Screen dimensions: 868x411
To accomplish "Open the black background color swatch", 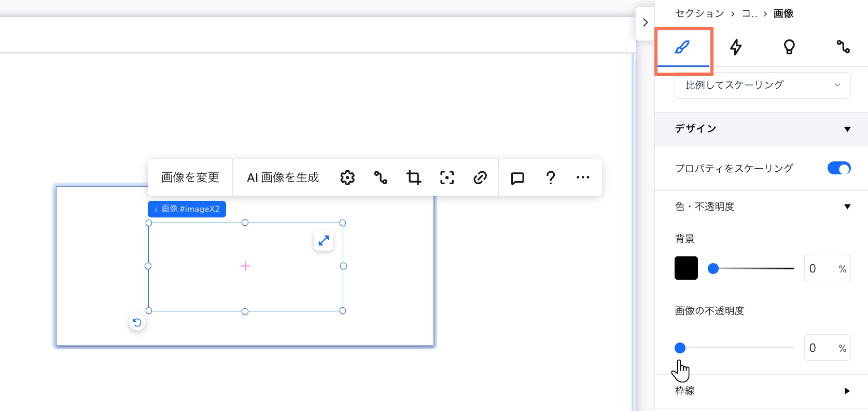I will coord(686,268).
